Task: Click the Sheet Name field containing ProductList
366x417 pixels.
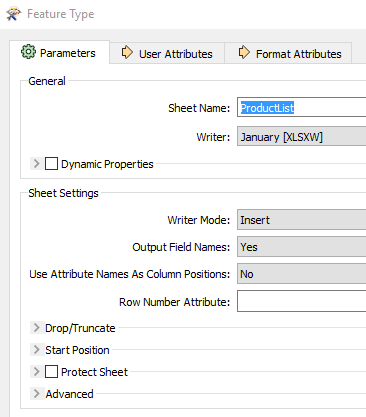Action: [x=301, y=107]
